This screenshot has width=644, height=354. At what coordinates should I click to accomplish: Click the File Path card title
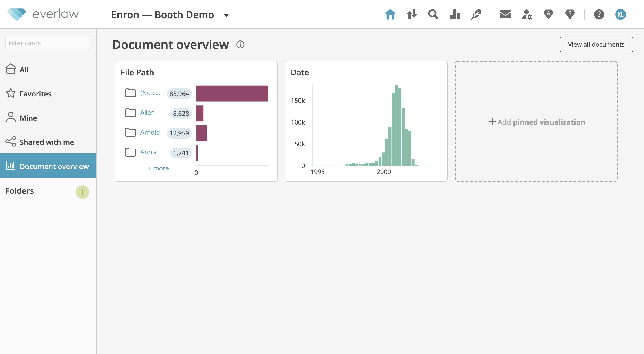coord(137,72)
